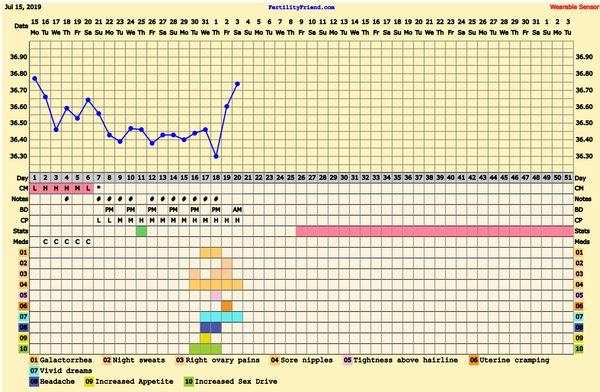Click the yellow increased appetite cell on day 17

click(x=205, y=338)
